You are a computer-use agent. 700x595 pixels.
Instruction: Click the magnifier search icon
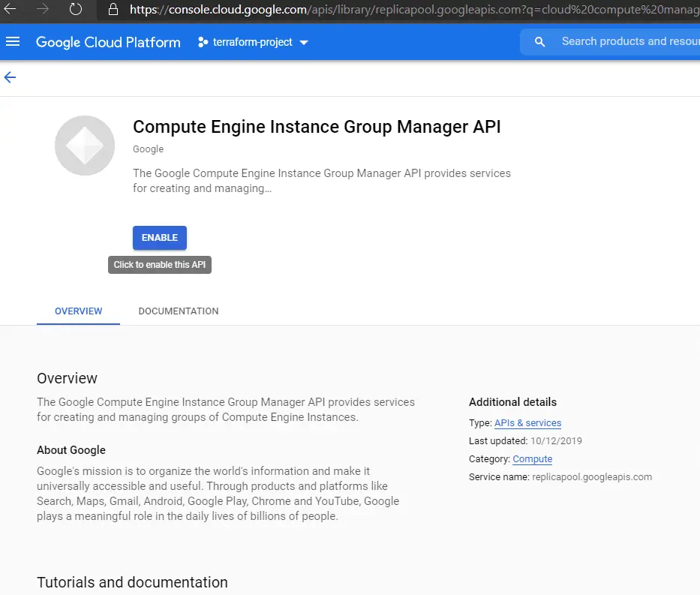[x=539, y=42]
